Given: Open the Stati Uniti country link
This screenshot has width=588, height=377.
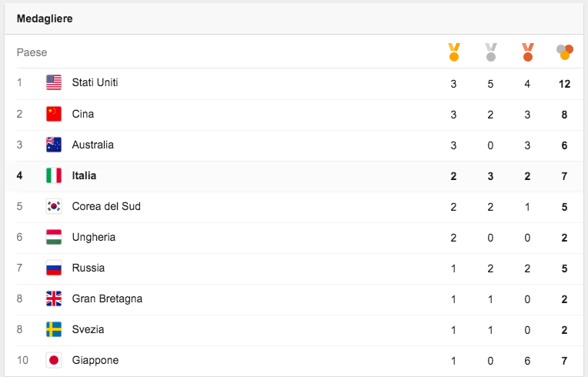Looking at the screenshot, I should click(x=95, y=82).
